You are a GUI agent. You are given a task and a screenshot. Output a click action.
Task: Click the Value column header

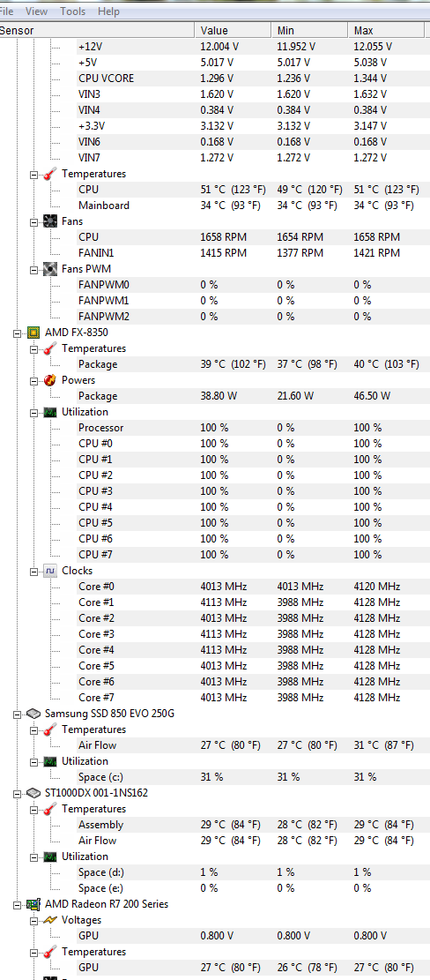point(234,31)
